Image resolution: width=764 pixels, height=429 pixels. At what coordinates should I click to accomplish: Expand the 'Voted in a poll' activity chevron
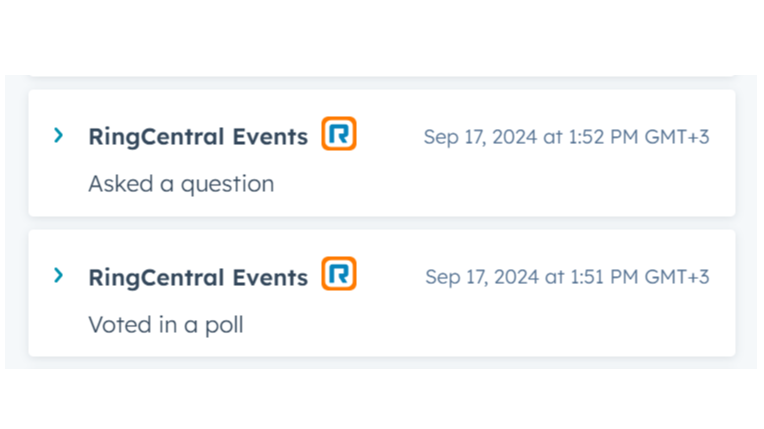(59, 275)
